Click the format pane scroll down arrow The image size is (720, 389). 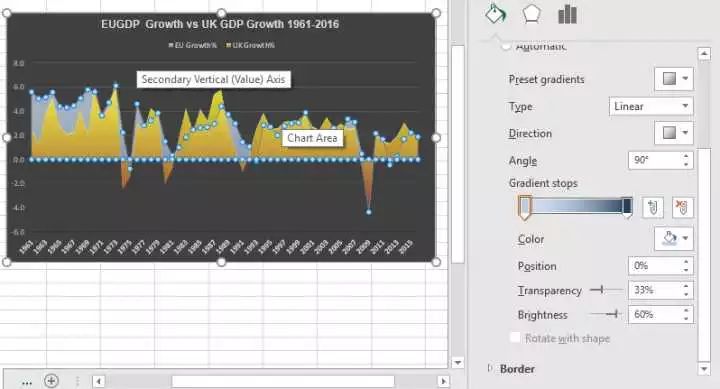point(704,369)
